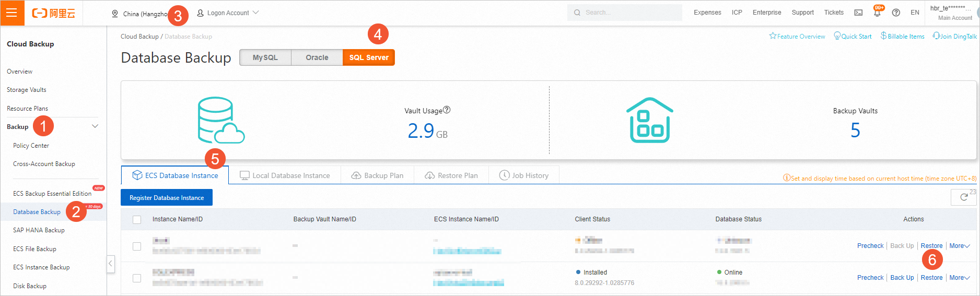Click the Backup Vaults count 5
Image resolution: width=980 pixels, height=296 pixels.
pyautogui.click(x=855, y=131)
